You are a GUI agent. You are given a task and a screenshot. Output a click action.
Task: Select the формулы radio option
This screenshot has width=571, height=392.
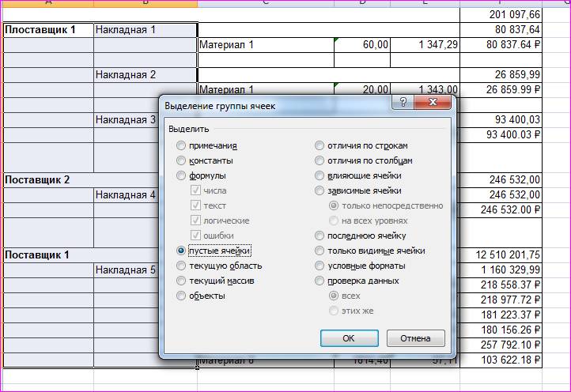[x=182, y=175]
